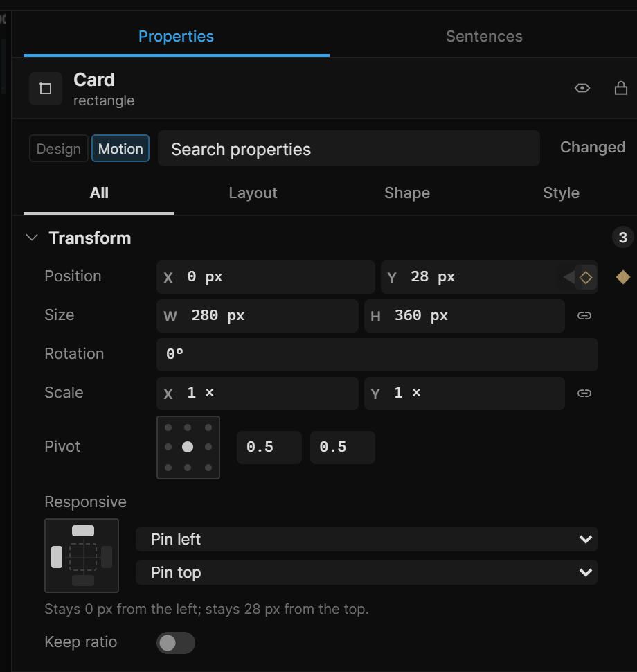Click the Keep ratio label
Viewport: 637px width, 672px height.
click(x=80, y=642)
